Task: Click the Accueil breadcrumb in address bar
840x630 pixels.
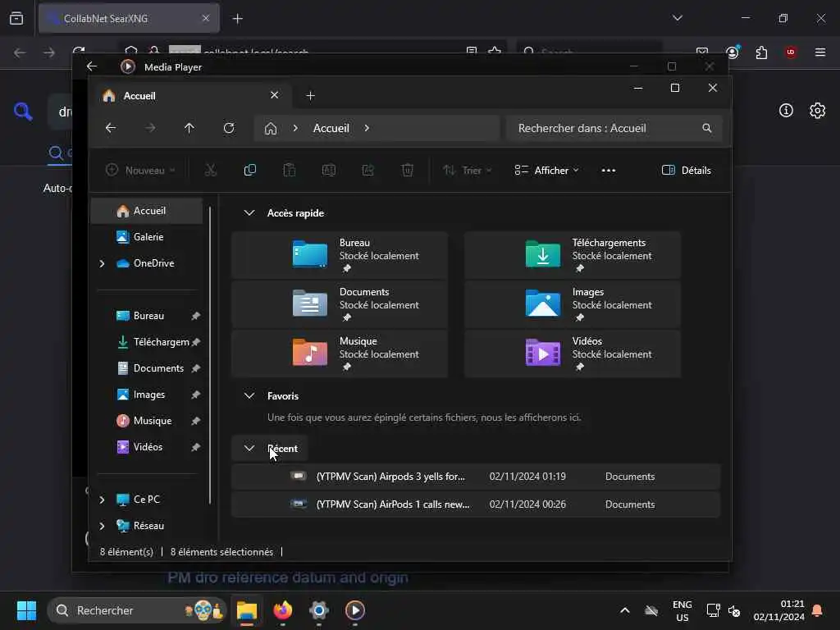Action: tap(331, 128)
